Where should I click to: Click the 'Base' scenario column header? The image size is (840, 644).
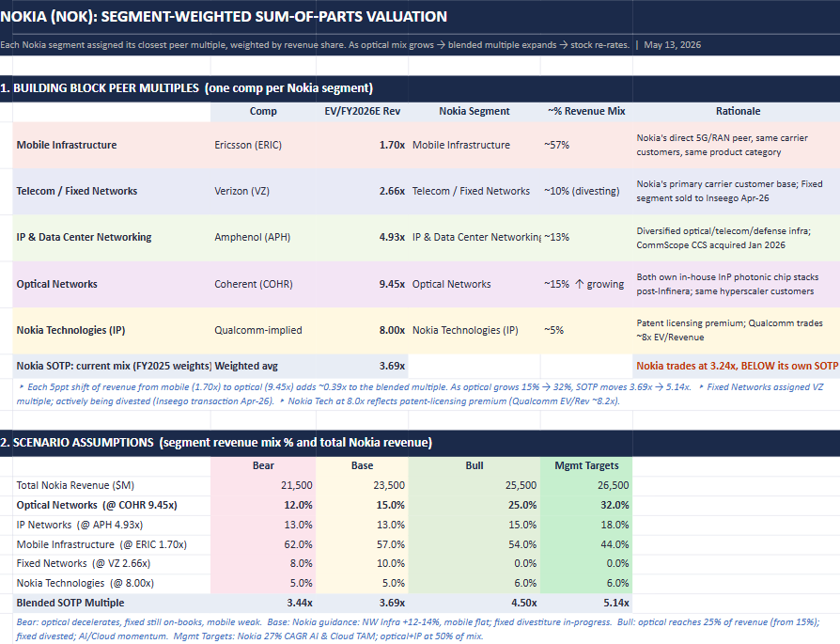(362, 465)
